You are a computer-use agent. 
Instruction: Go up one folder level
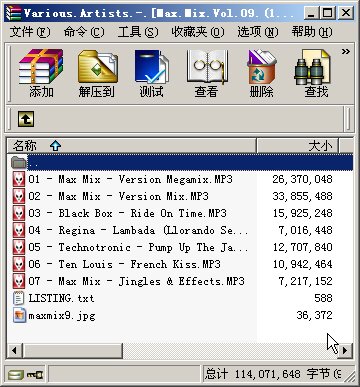click(26, 119)
